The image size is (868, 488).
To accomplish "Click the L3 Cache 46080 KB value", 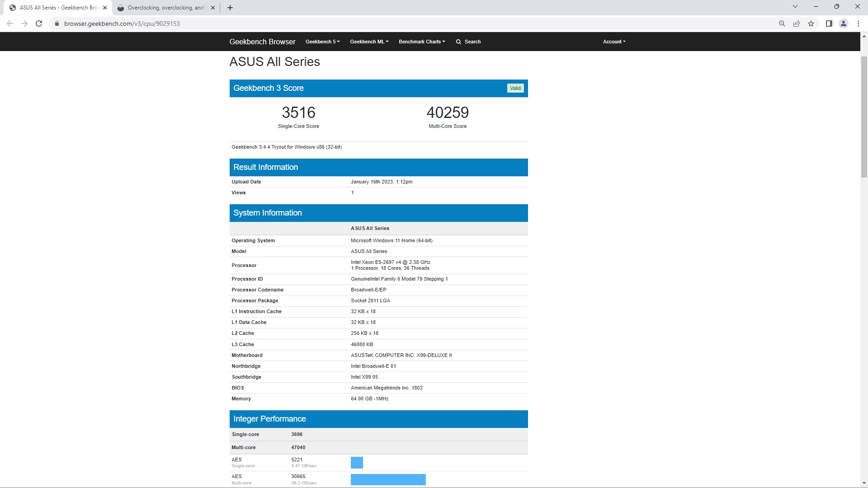I will [x=362, y=344].
